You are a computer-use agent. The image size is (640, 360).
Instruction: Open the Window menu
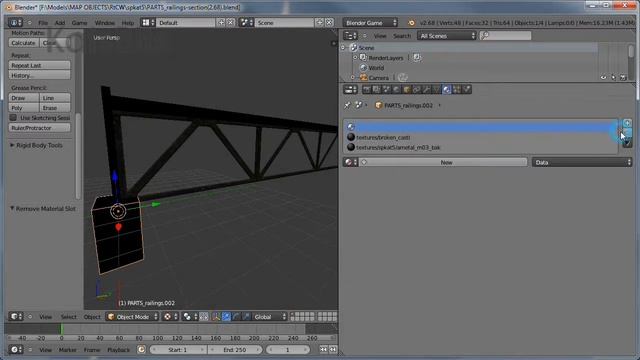104,23
